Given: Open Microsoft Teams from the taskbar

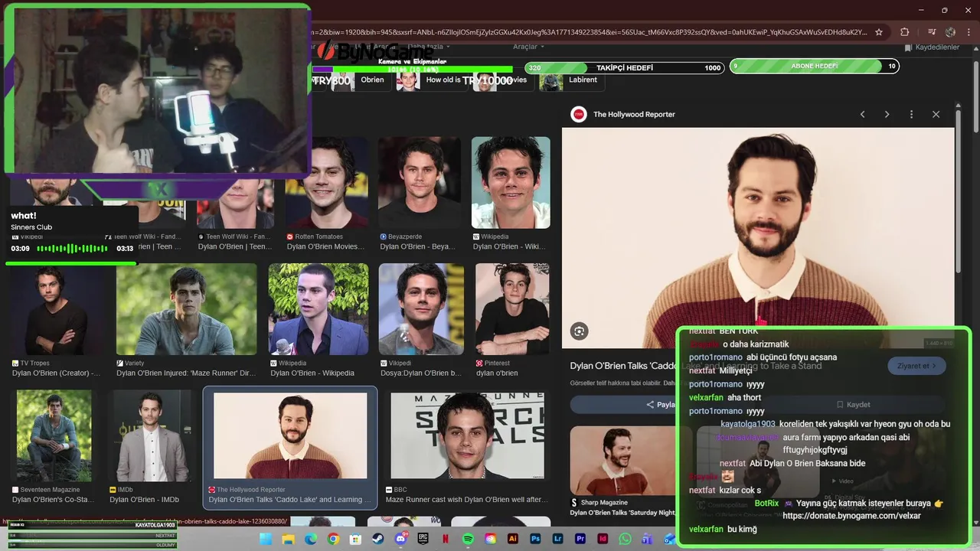Looking at the screenshot, I should (648, 539).
